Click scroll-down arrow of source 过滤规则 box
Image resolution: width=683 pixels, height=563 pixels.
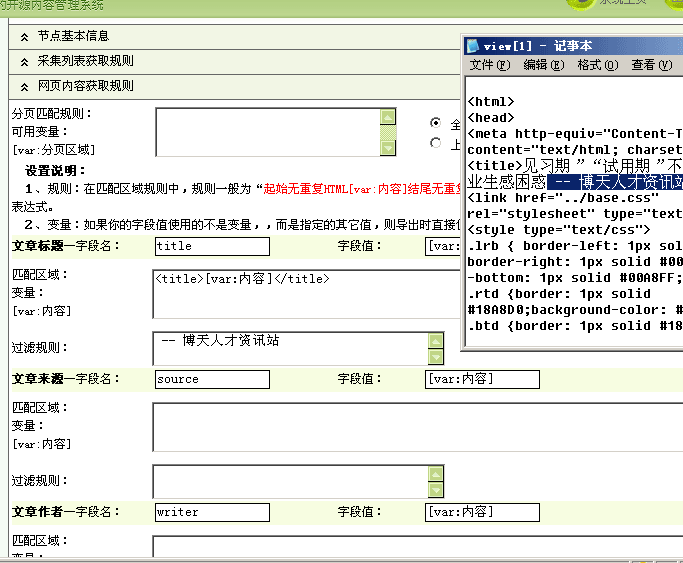click(x=436, y=490)
